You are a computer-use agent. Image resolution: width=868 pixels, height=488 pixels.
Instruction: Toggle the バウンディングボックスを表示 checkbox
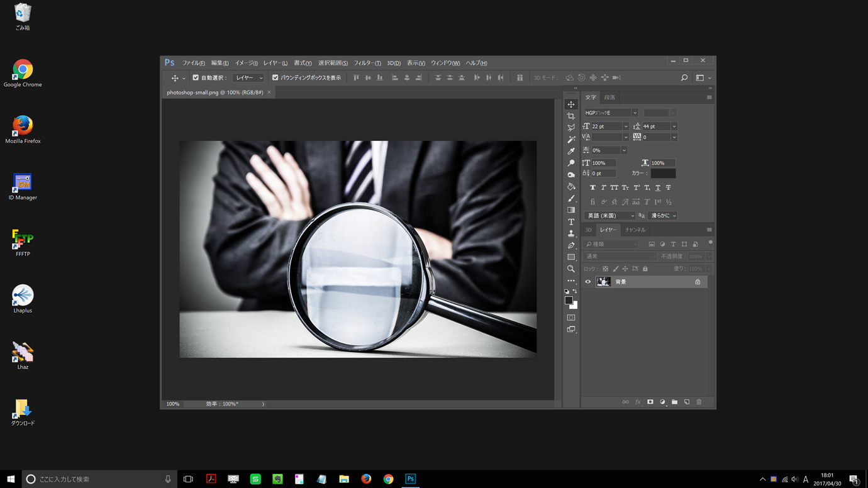pyautogui.click(x=275, y=78)
